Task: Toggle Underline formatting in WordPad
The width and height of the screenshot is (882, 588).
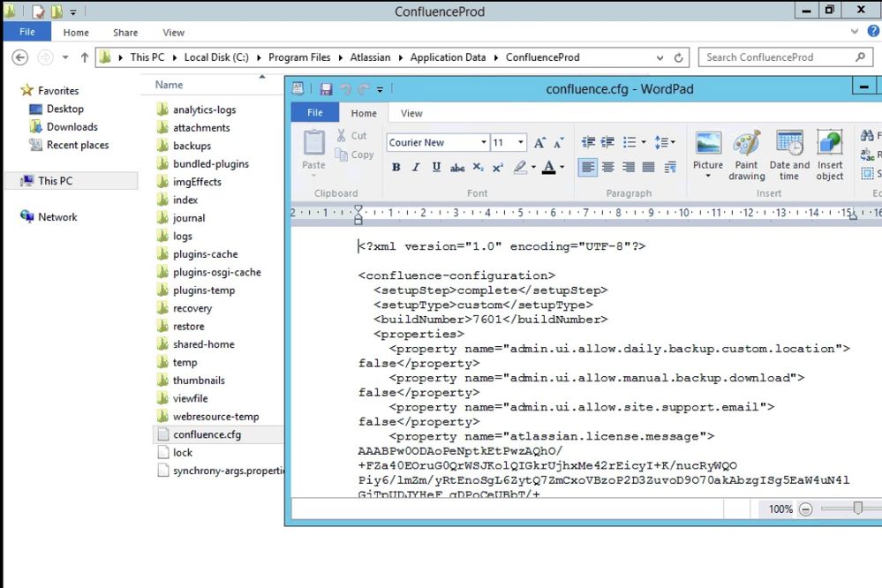Action: click(x=436, y=167)
